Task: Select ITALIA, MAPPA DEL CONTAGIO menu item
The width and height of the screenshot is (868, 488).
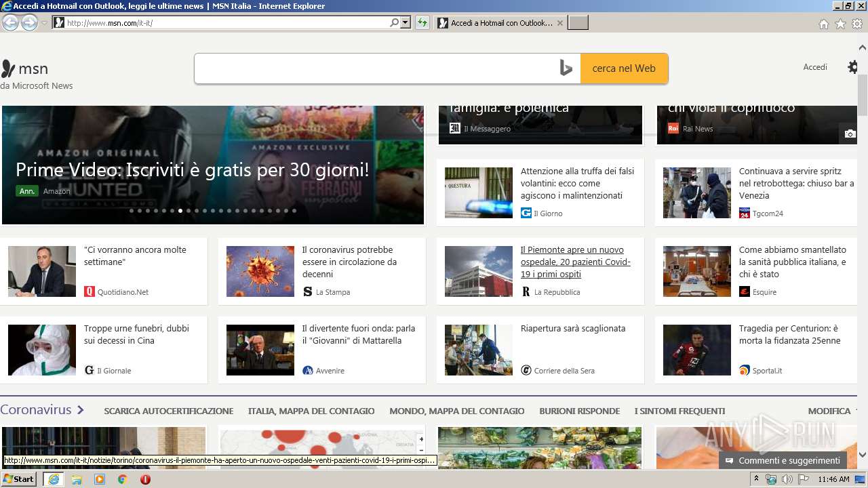Action: pyautogui.click(x=311, y=411)
